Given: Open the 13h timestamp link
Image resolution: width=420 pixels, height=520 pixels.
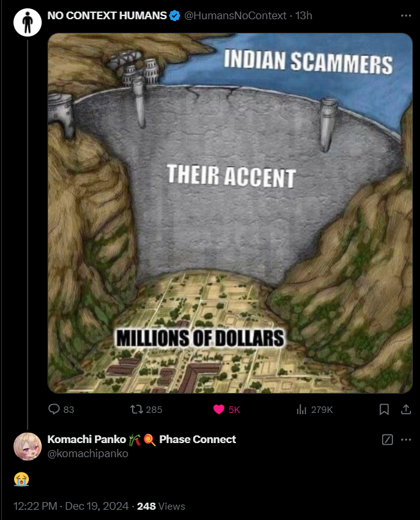Looking at the screenshot, I should pyautogui.click(x=303, y=15).
